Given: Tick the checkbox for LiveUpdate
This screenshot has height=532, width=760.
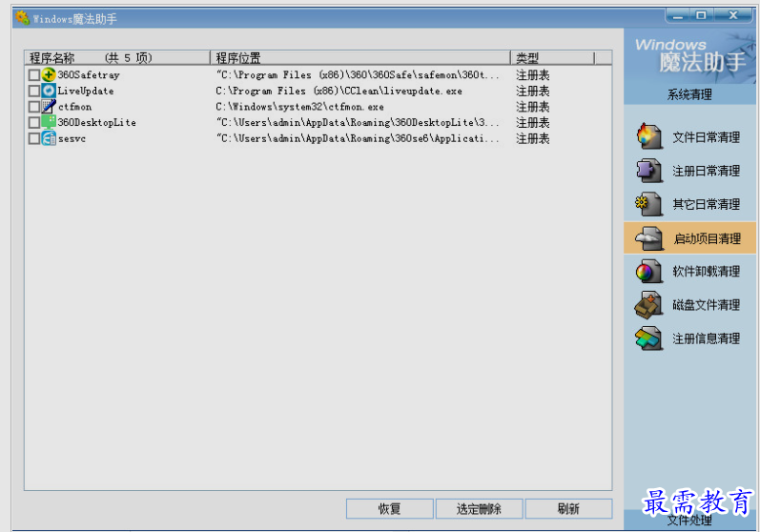Looking at the screenshot, I should [x=34, y=92].
